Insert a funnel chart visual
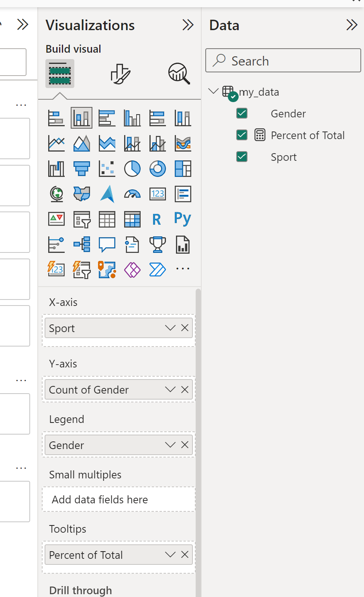The image size is (364, 597). click(82, 169)
